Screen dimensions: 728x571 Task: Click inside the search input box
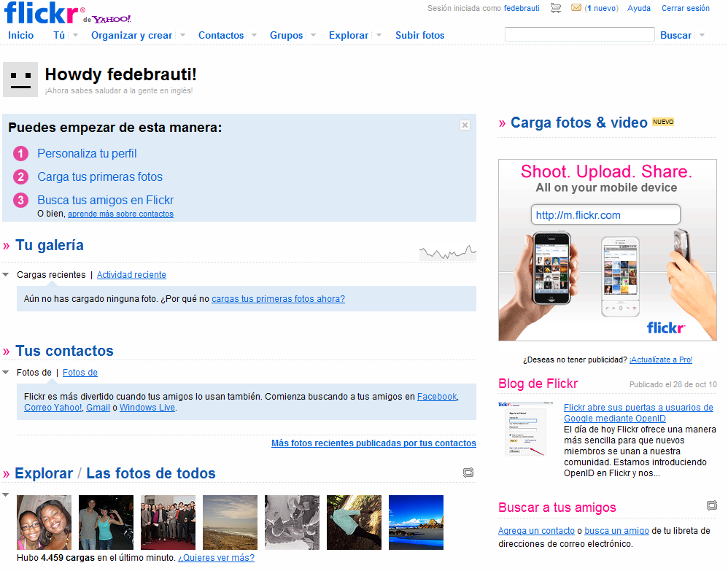tap(579, 34)
